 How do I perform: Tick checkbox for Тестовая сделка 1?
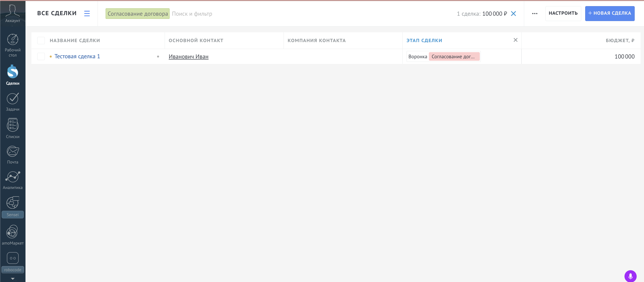pyautogui.click(x=41, y=57)
